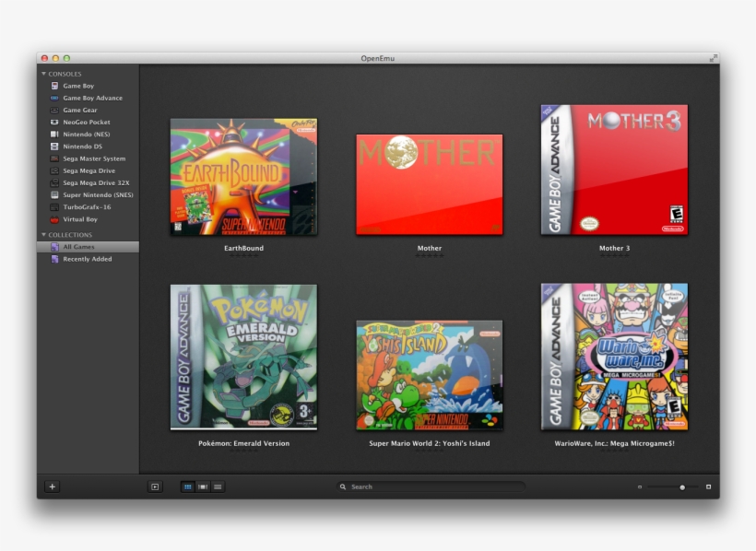Click the cover size slider knob

(682, 487)
